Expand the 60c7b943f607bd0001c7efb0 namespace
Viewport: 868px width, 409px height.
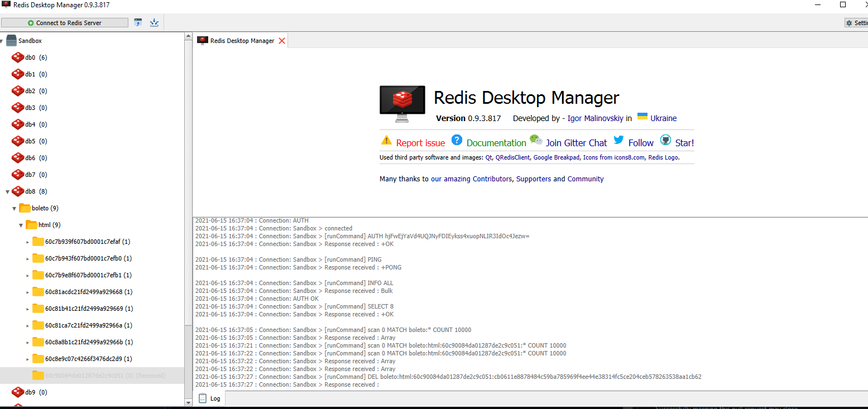tap(28, 258)
